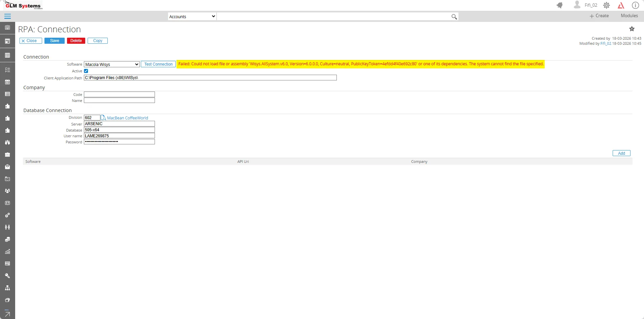644x319 pixels.
Task: Click the notifications megaphone icon
Action: coord(559,5)
